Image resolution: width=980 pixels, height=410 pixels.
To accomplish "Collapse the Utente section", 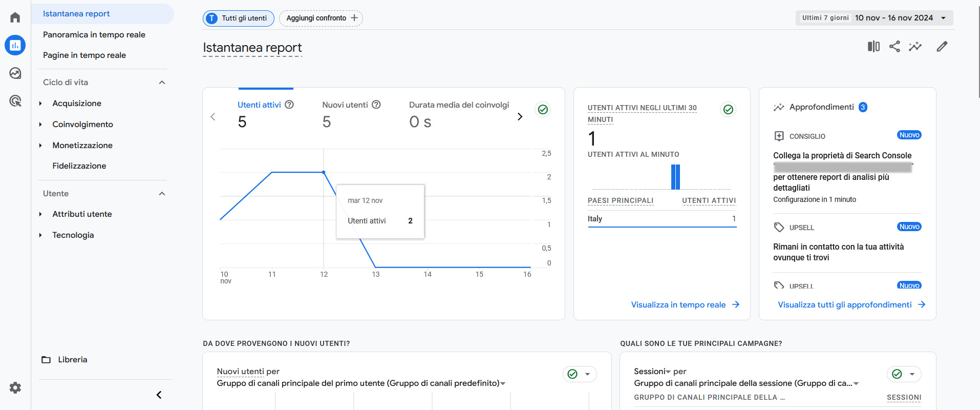I will 162,194.
